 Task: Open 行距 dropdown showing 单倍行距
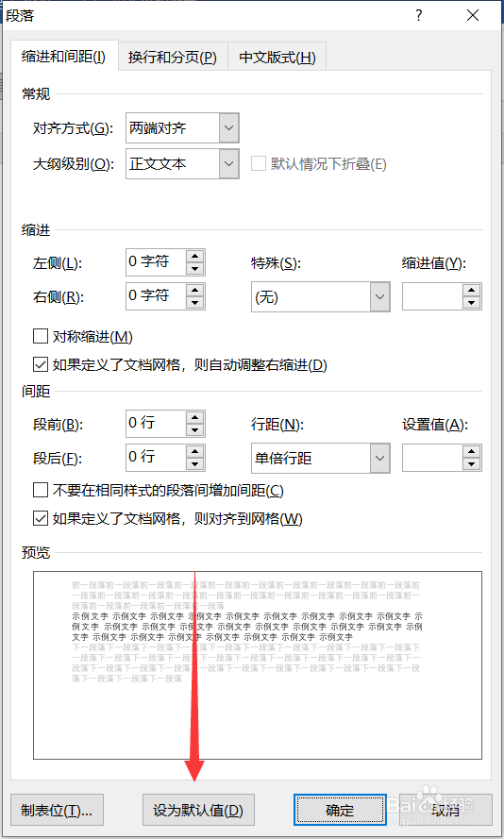(x=321, y=458)
